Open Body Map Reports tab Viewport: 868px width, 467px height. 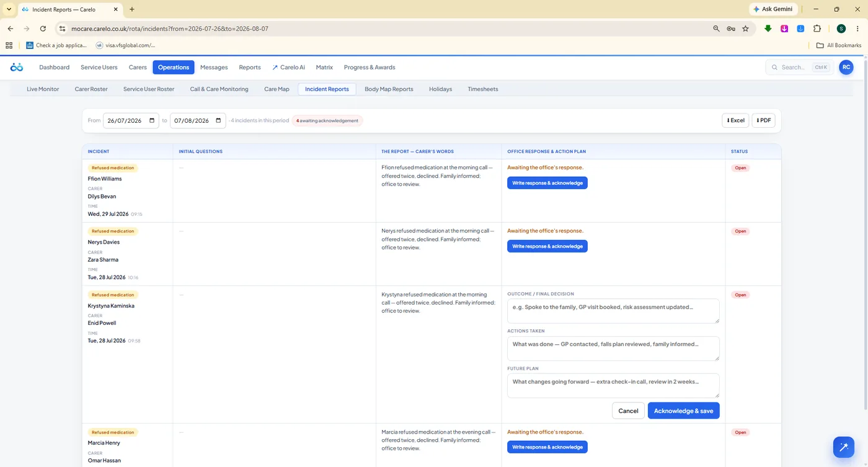(x=389, y=89)
